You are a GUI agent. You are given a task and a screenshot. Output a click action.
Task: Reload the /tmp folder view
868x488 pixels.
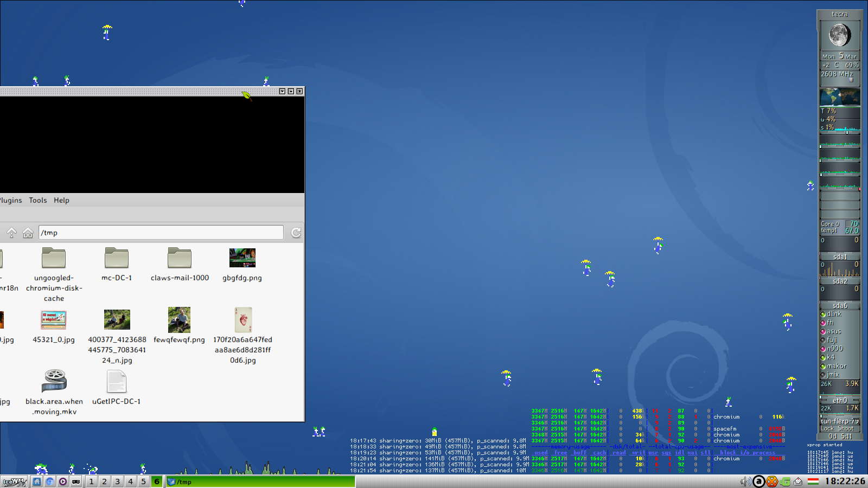tap(296, 233)
